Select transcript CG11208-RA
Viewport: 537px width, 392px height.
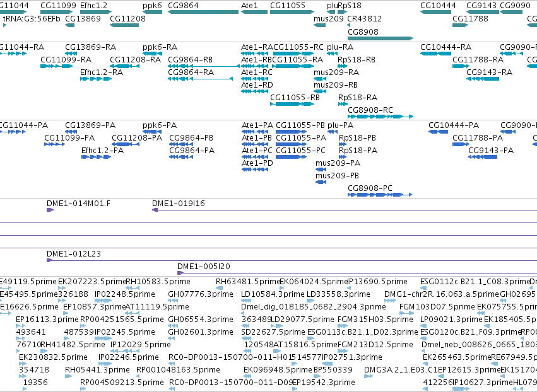(125, 66)
